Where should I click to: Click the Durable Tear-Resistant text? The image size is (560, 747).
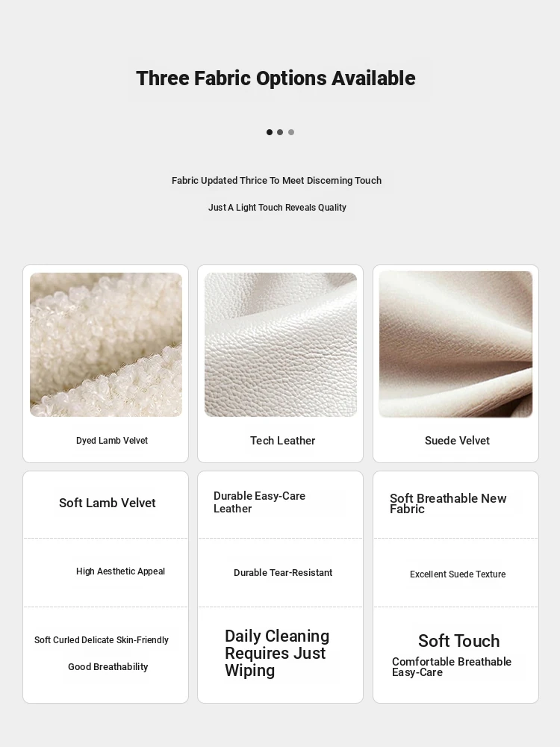[x=283, y=573]
